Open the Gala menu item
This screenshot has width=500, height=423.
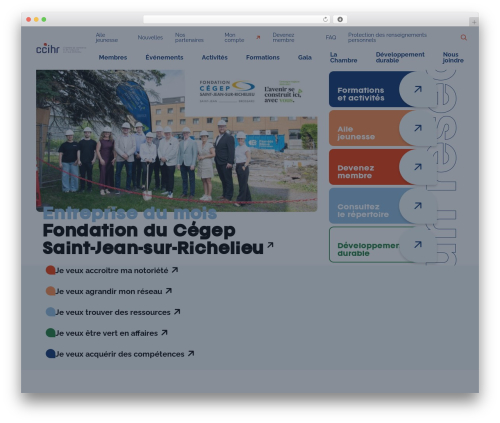[x=305, y=57]
